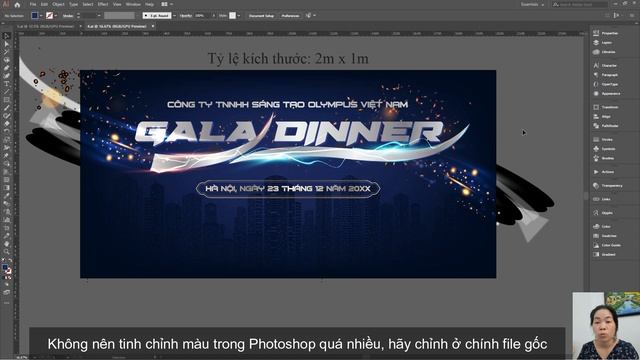Open the Align panel
Viewport: 640px width, 360px height.
tap(603, 116)
